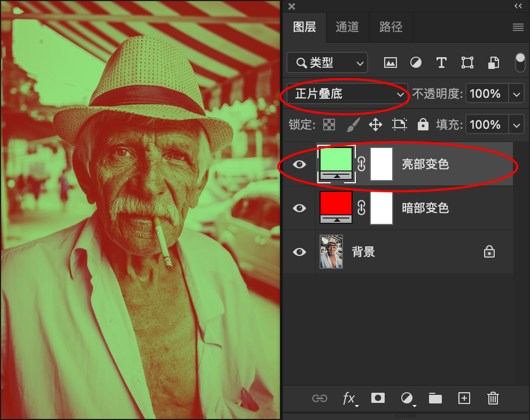Click the 背景 layer lock icon
The width and height of the screenshot is (530, 420).
489,252
